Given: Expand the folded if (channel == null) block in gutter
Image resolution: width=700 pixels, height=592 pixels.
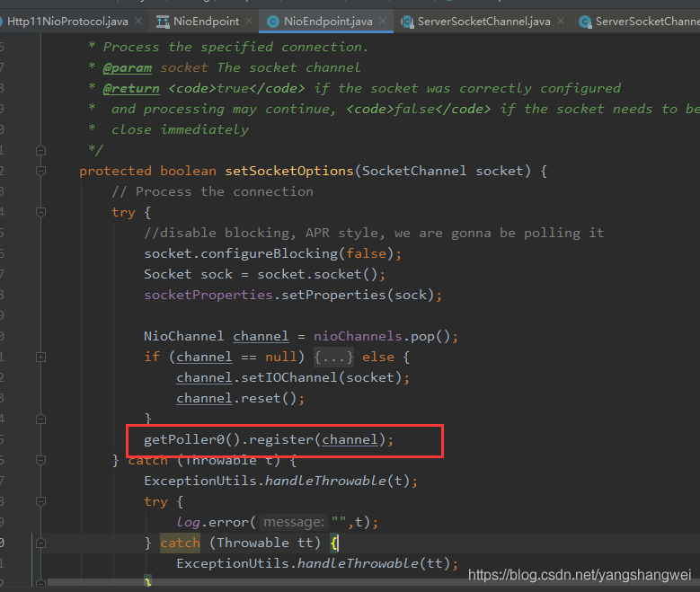Looking at the screenshot, I should tap(40, 357).
